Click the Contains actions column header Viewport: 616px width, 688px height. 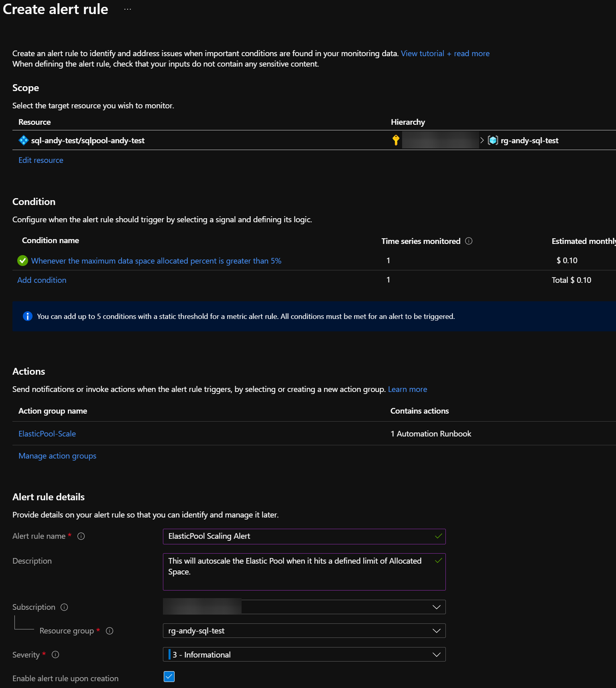420,411
